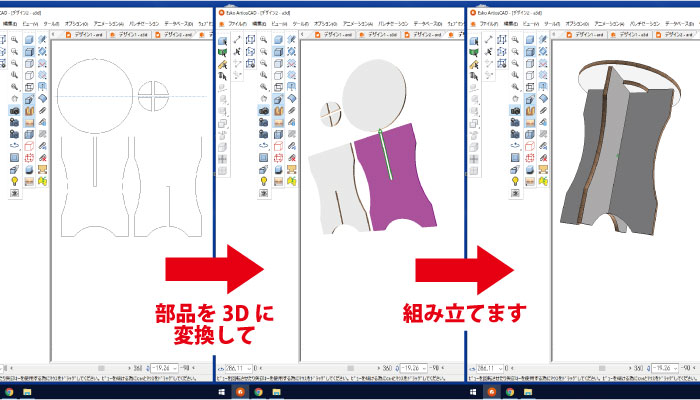Toggle the highlighted camera icon in assembled-stool window
The height and width of the screenshot is (400, 700).
tap(515, 110)
